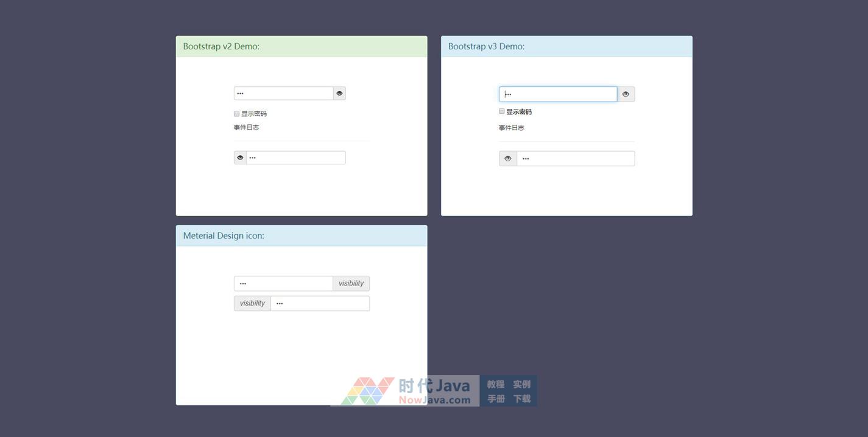This screenshot has height=437, width=868.
Task: Focus first password field in the Material Design panel
Action: pos(283,283)
